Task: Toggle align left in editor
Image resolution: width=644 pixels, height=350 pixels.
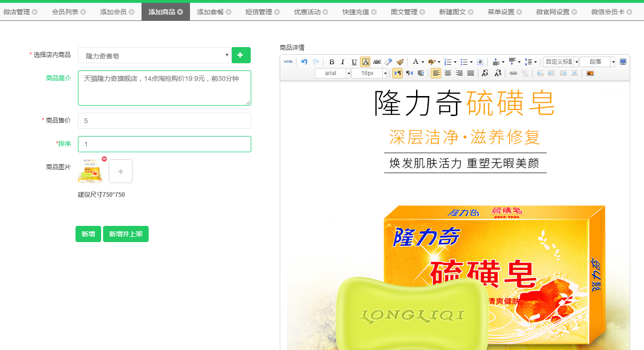Action: coord(436,73)
